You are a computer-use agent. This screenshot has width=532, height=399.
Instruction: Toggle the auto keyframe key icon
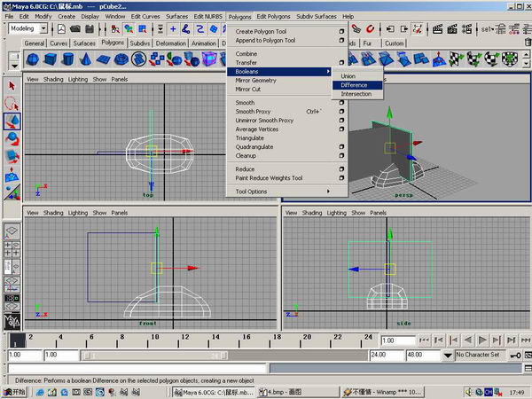pyautogui.click(x=515, y=356)
